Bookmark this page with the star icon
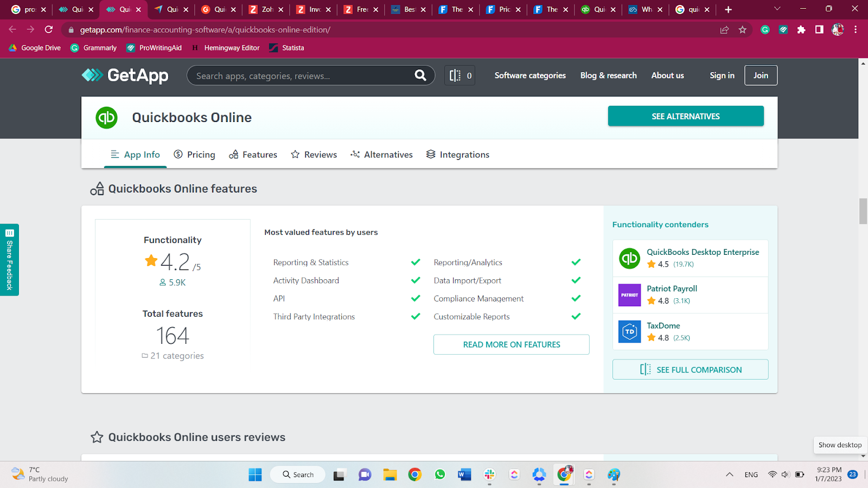Viewport: 868px width, 488px height. click(743, 30)
